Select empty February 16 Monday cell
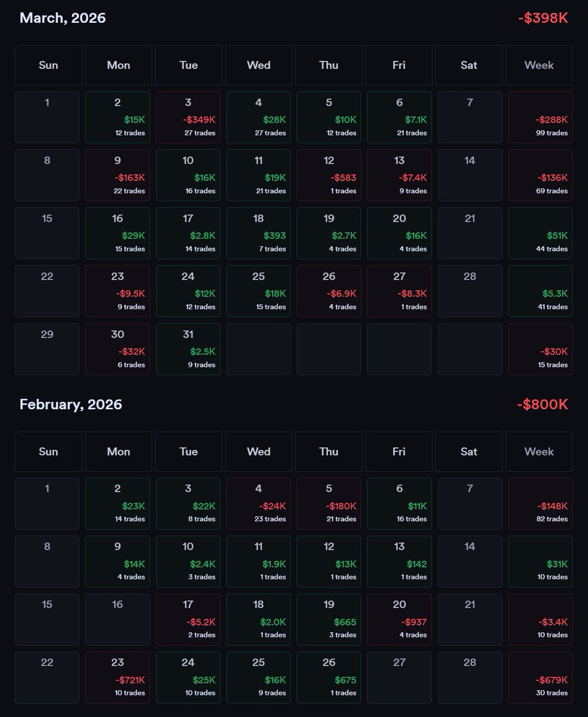The width and height of the screenshot is (588, 717). (118, 620)
